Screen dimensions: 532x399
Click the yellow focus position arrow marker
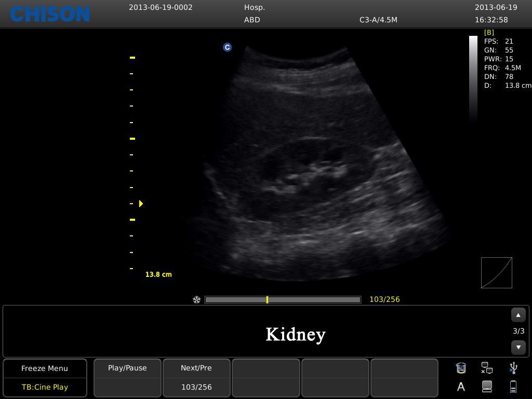pyautogui.click(x=141, y=204)
